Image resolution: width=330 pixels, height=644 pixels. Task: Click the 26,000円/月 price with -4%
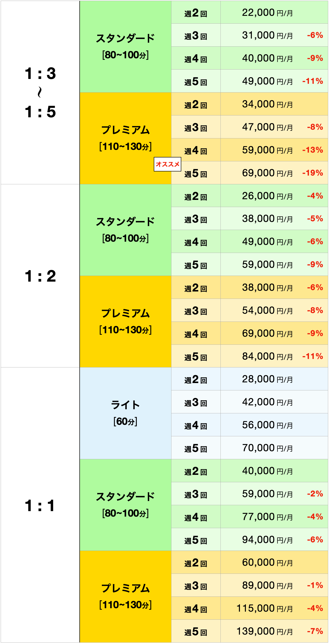pyautogui.click(x=267, y=196)
